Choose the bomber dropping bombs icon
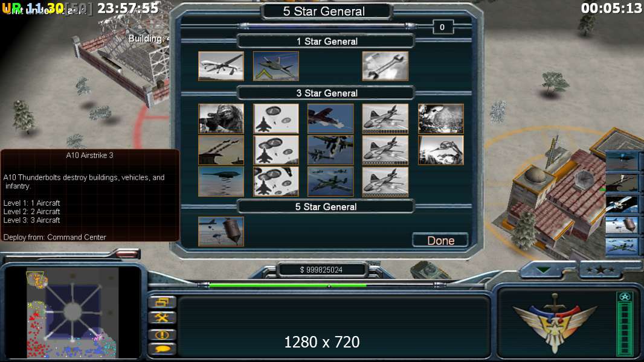Viewport: 644px width, 362px height. pos(221,182)
